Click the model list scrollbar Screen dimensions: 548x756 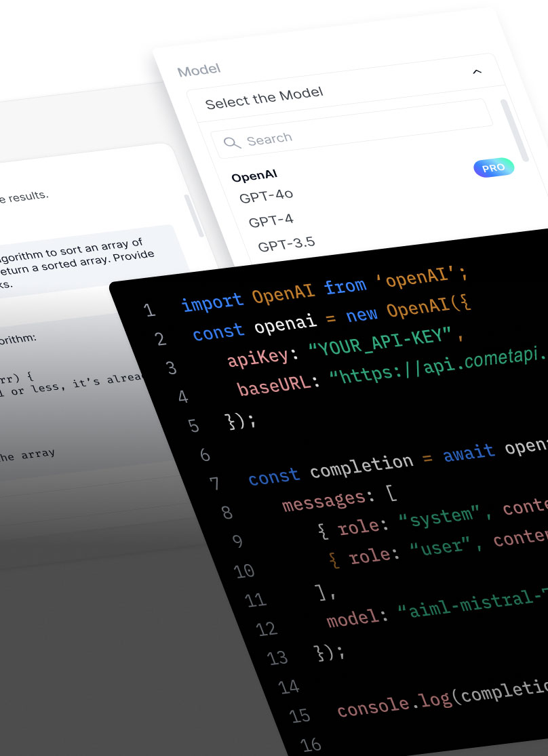[514, 130]
